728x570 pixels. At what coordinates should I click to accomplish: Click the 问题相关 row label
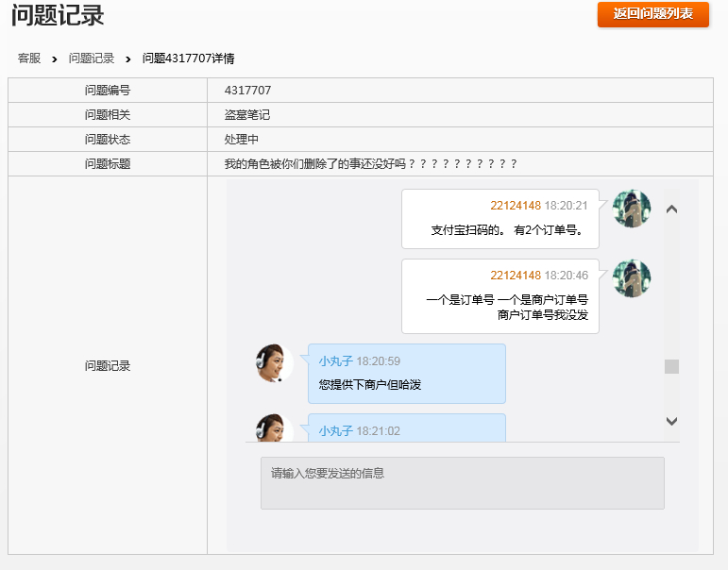click(x=108, y=114)
